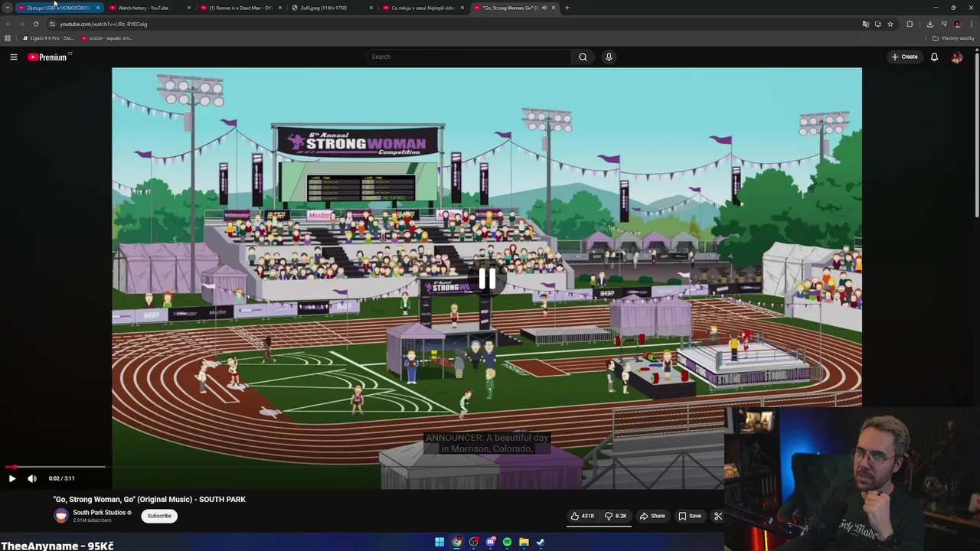Viewport: 980px width, 551px height.
Task: Open the Chrome downloads icon
Action: (930, 24)
